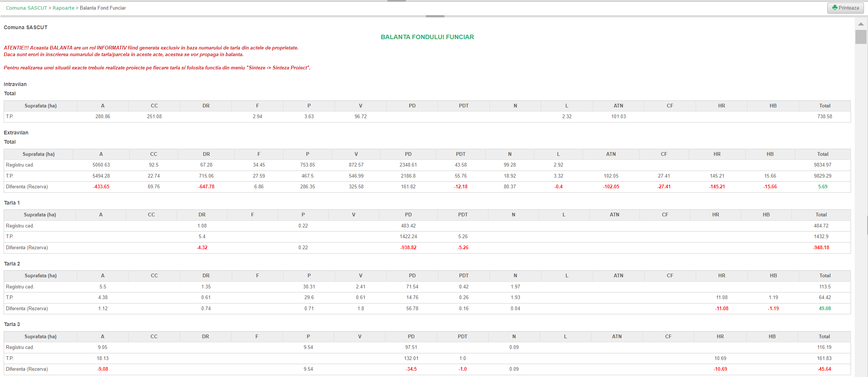Click the PD column header in Tarla 1 table

coord(408,215)
